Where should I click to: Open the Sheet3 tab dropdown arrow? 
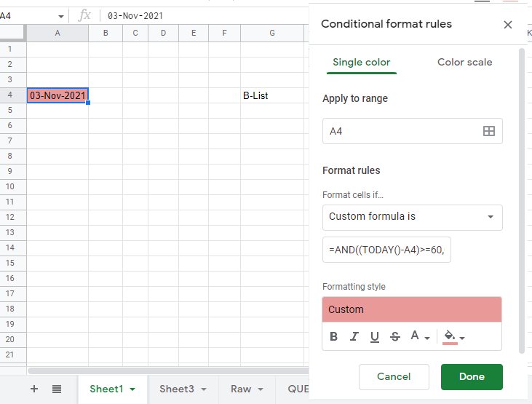(204, 389)
